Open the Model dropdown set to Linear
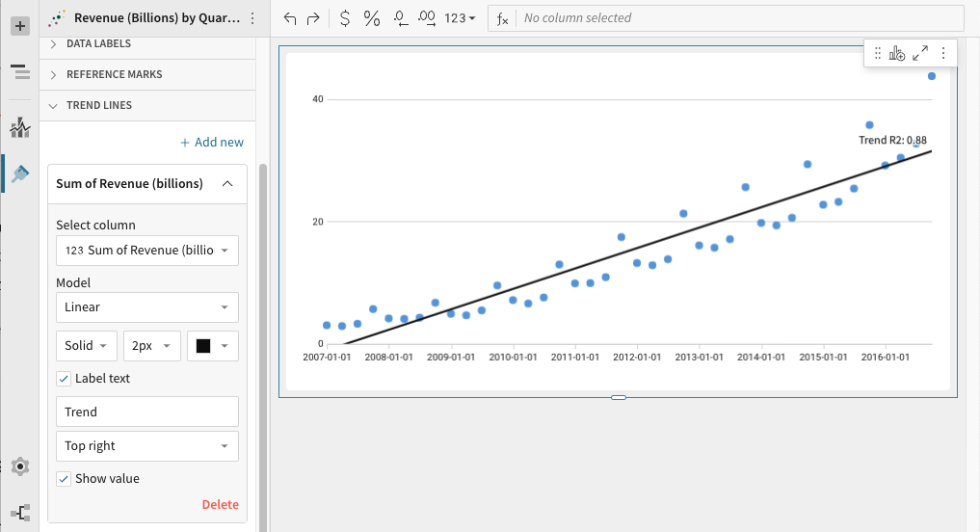980x532 pixels. click(146, 307)
